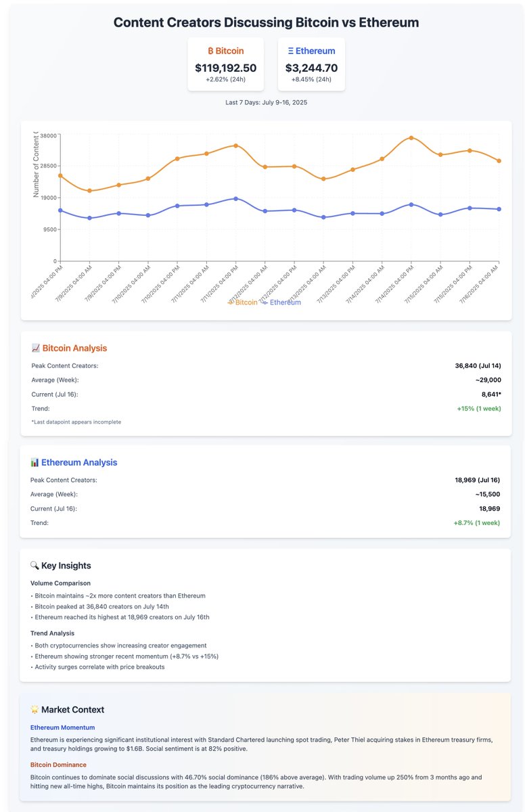The image size is (525, 812).
Task: Click the chart emoji beside Bitcoin Analysis
Action: tap(36, 348)
